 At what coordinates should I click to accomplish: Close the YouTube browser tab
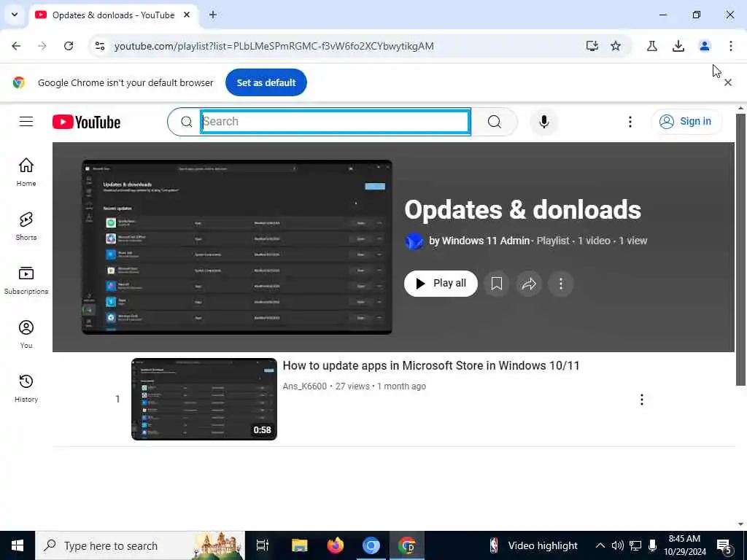187,15
